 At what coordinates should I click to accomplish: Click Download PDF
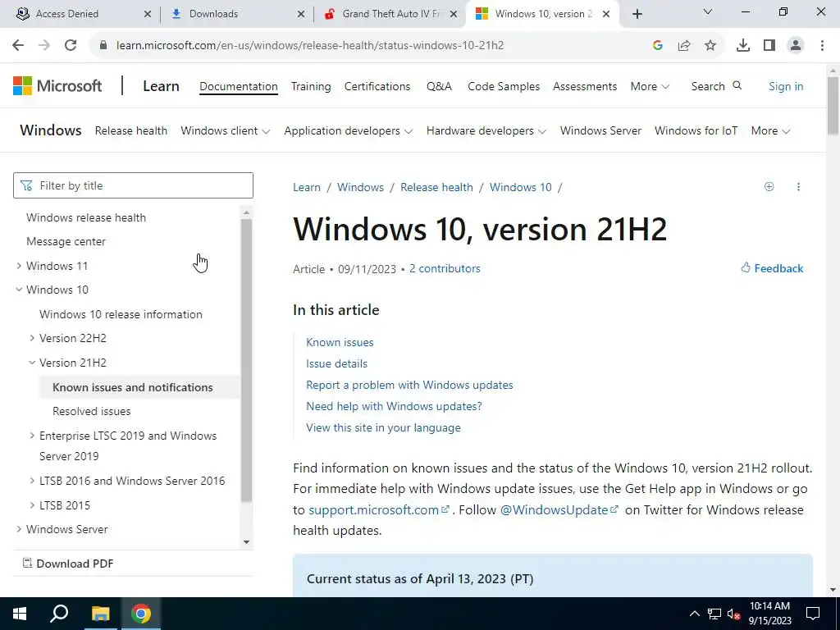click(68, 564)
